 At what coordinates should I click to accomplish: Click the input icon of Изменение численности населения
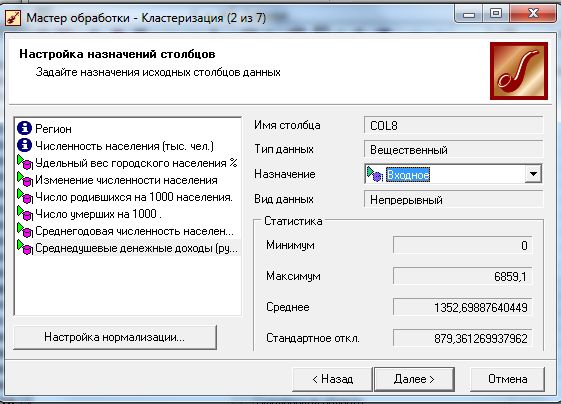[25, 179]
